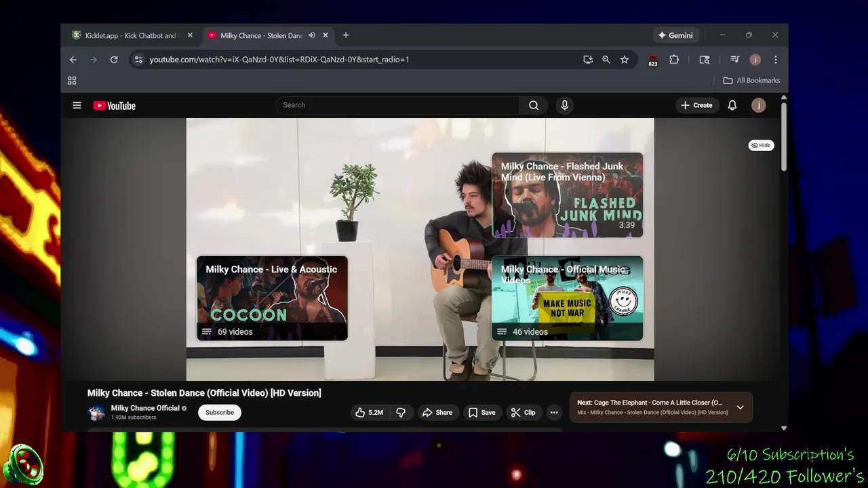The width and height of the screenshot is (868, 488).
Task: Open media controls music-note icon
Action: click(x=734, y=60)
